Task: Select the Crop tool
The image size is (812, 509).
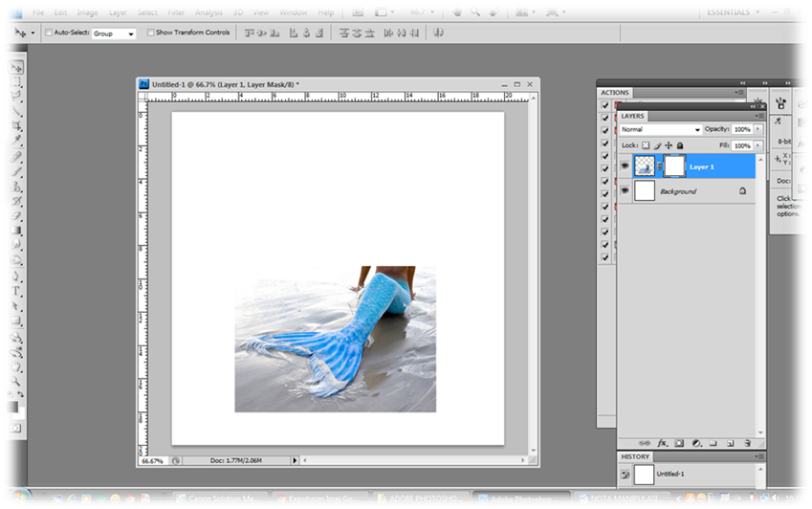Action: [16, 126]
